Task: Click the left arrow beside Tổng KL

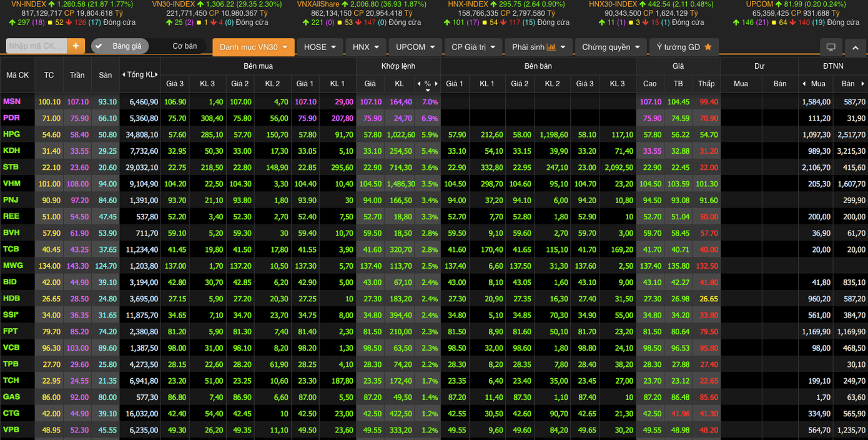Action: coord(124,75)
